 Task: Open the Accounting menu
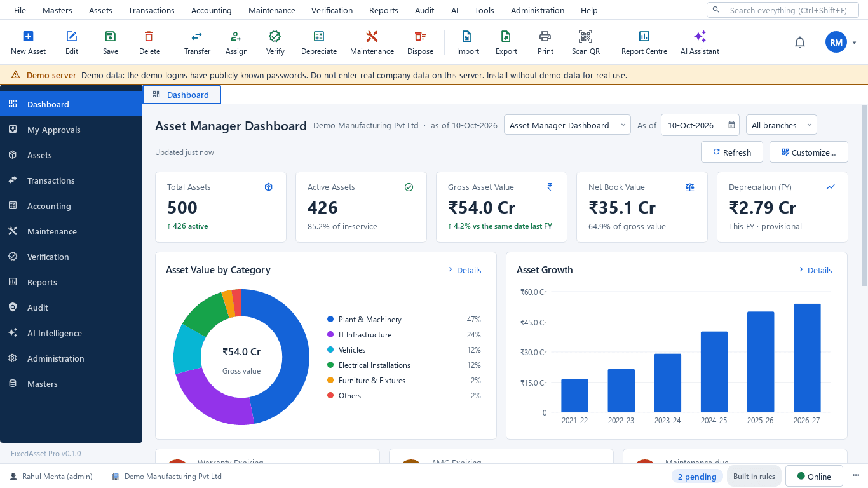[212, 10]
